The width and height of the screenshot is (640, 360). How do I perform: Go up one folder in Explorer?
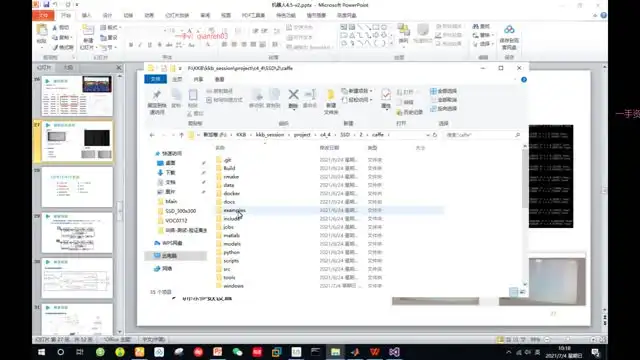pyautogui.click(x=182, y=135)
